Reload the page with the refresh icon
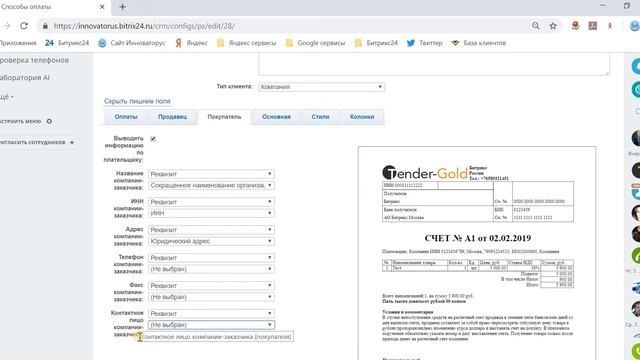The image size is (640, 360). coord(24,26)
